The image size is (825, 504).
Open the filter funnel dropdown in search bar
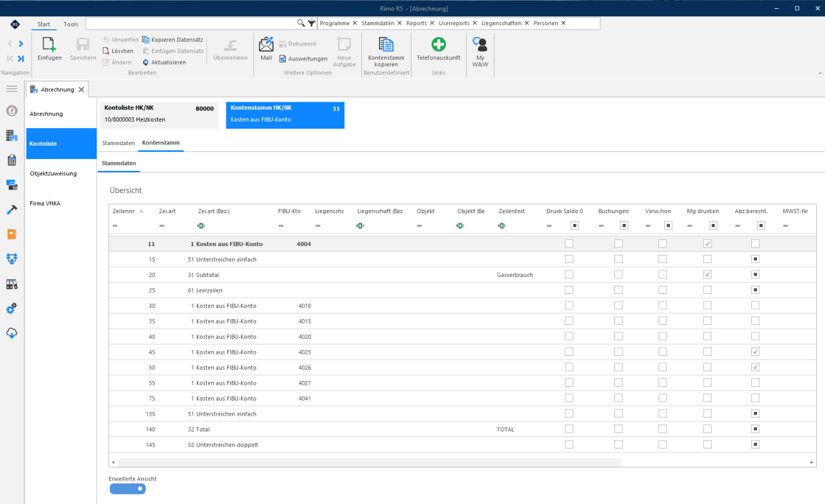pos(312,23)
